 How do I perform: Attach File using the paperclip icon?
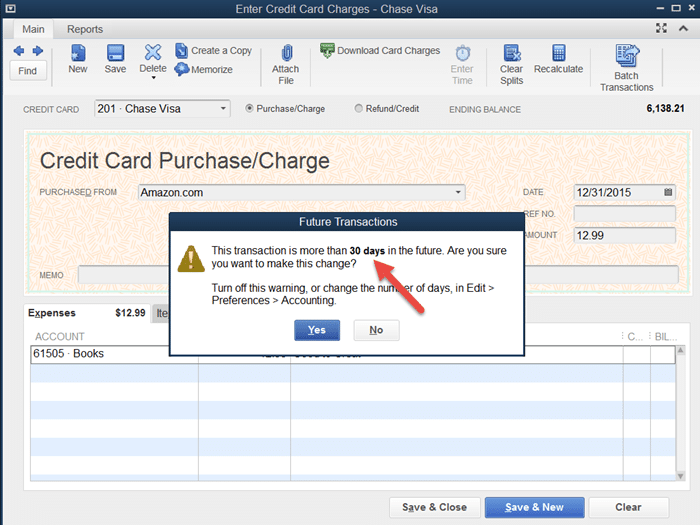tap(287, 53)
